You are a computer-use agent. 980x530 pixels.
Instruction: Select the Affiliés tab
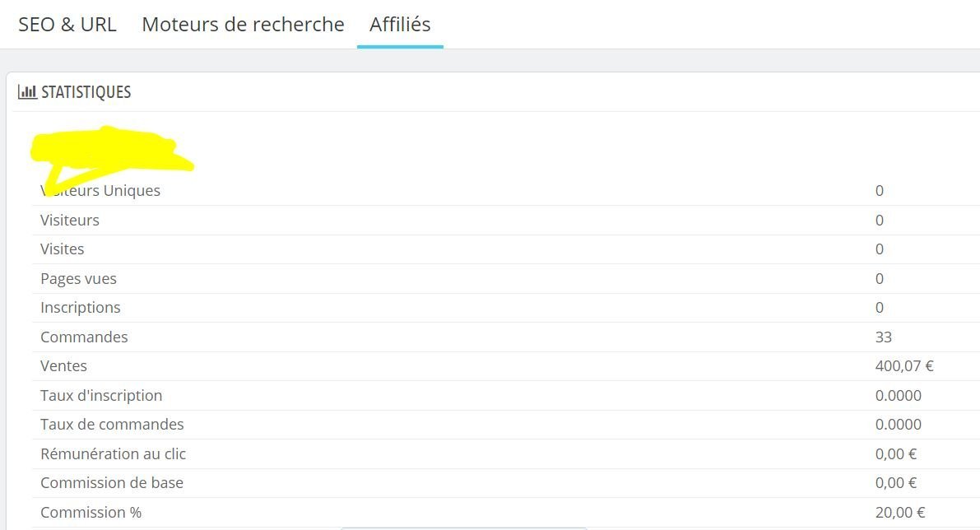(400, 25)
